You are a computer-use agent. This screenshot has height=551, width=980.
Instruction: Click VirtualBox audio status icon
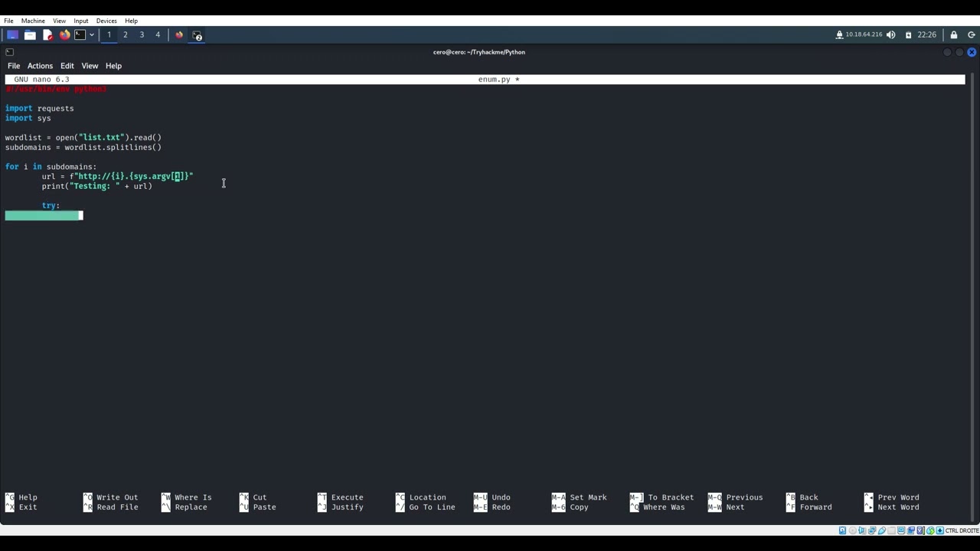(862, 530)
